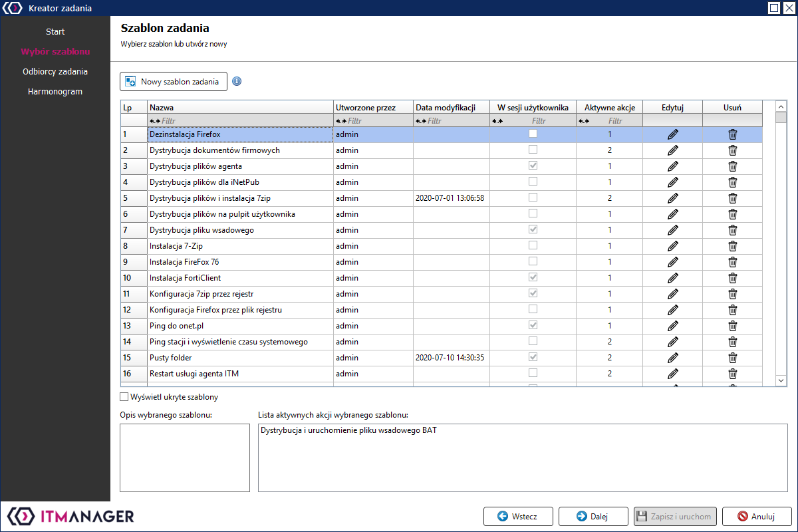
Task: Toggle session checkbox for Instalacja FireFox 76
Action: click(x=533, y=261)
